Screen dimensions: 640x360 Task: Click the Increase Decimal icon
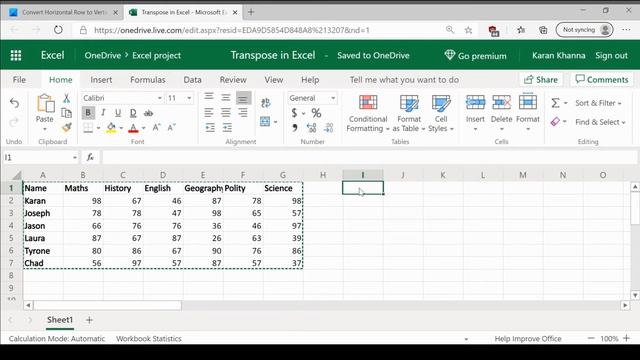pyautogui.click(x=311, y=128)
